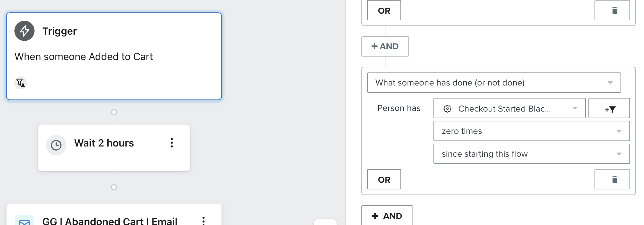Click the bottom + AND button
This screenshot has width=644, height=225.
387,216
